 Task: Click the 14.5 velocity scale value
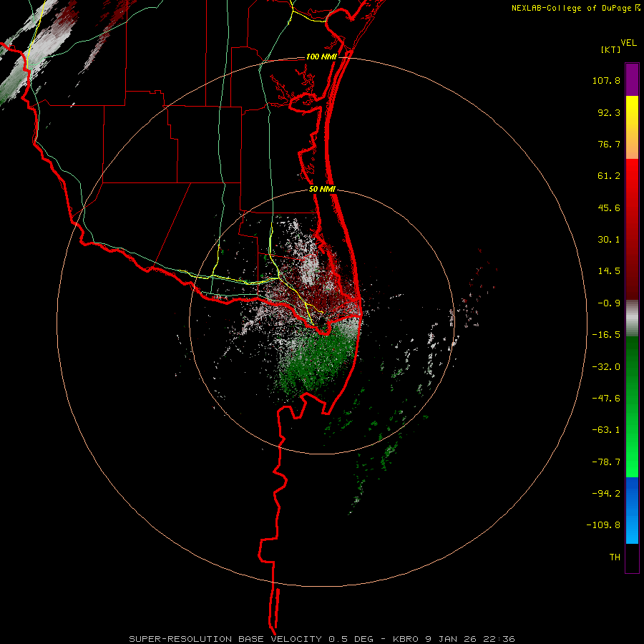tap(609, 271)
